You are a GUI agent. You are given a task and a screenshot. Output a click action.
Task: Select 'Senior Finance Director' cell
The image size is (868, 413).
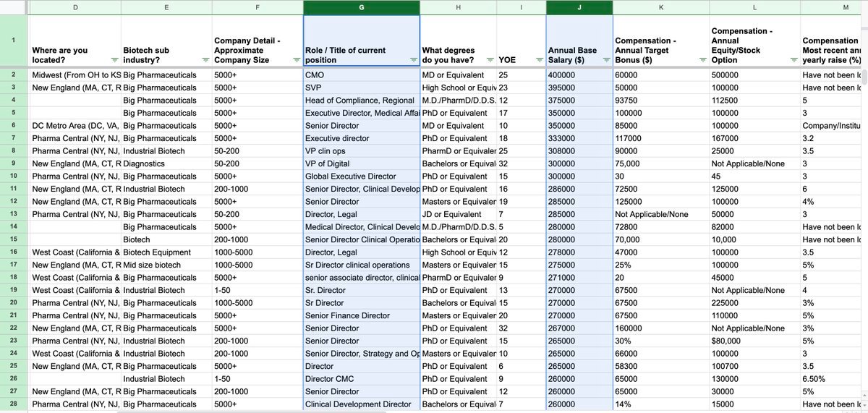[x=362, y=315]
